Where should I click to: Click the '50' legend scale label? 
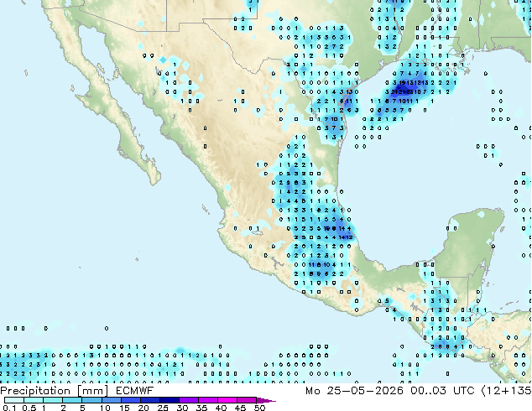click(x=259, y=408)
